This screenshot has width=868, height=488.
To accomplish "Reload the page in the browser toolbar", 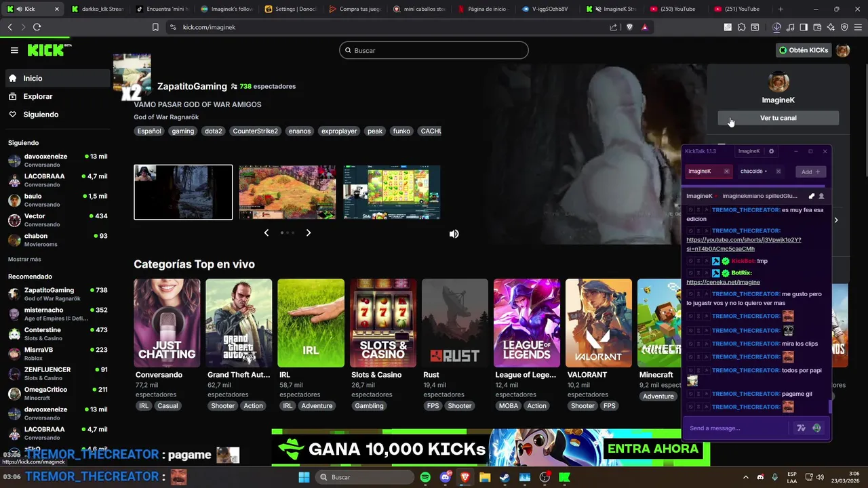I will pyautogui.click(x=37, y=27).
